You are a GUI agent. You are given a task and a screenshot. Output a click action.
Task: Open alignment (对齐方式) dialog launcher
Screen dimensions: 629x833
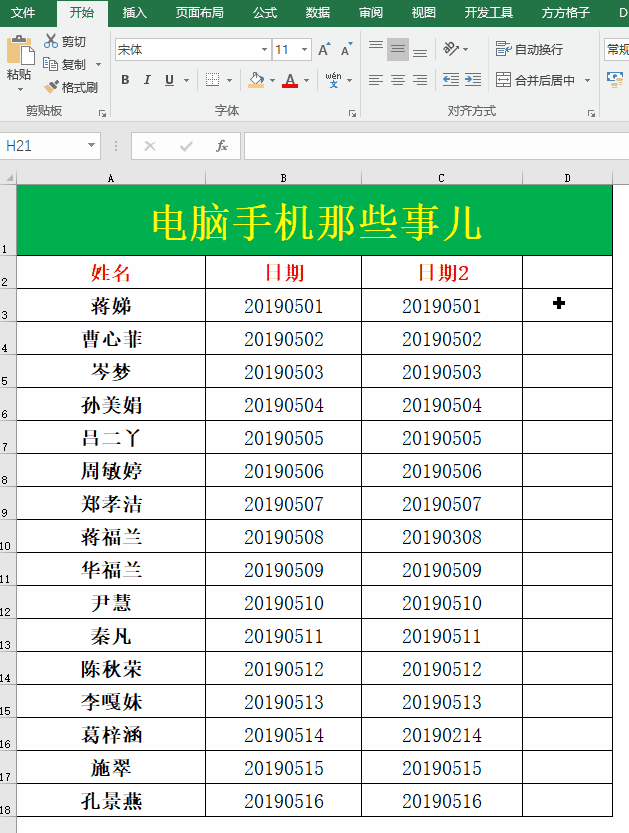point(591,113)
